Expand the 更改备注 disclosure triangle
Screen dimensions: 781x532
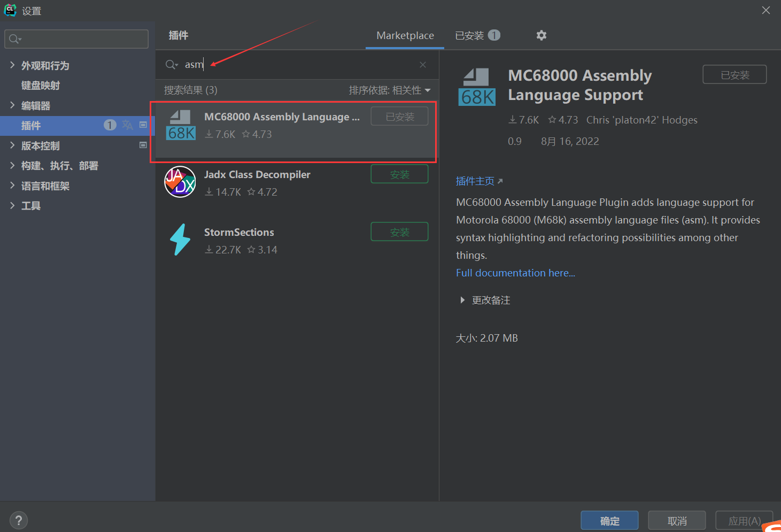coord(462,300)
